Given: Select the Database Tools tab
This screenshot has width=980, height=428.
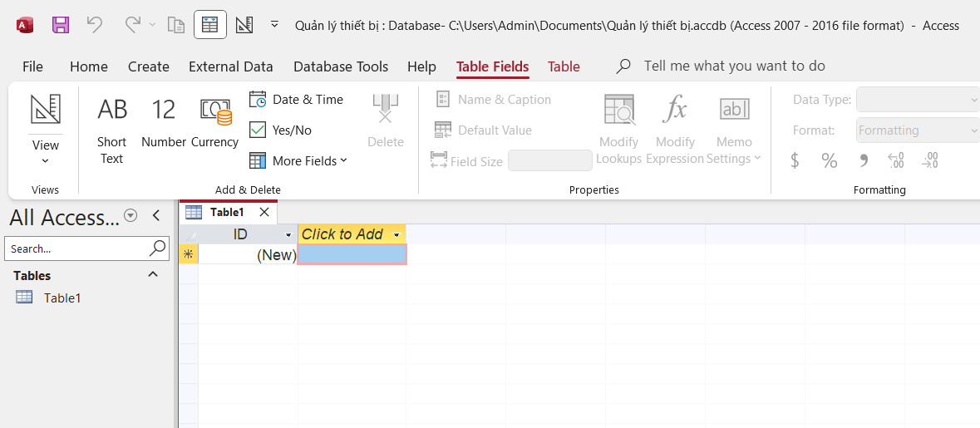Looking at the screenshot, I should [x=341, y=66].
